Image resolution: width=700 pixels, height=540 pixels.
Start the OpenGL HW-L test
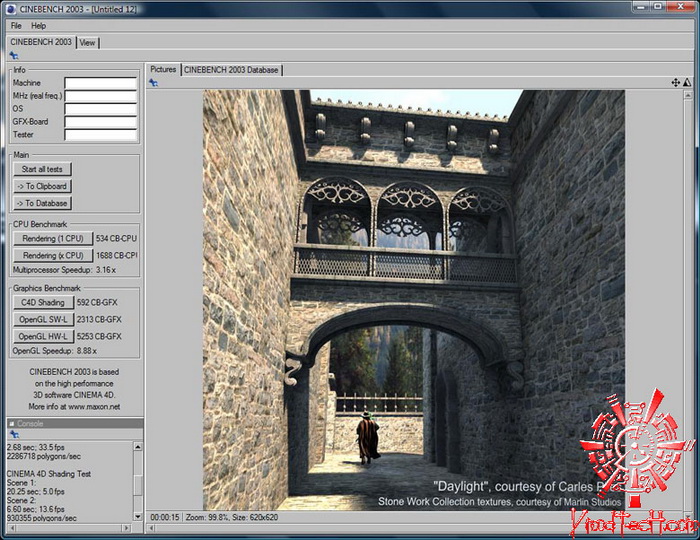pyautogui.click(x=43, y=336)
